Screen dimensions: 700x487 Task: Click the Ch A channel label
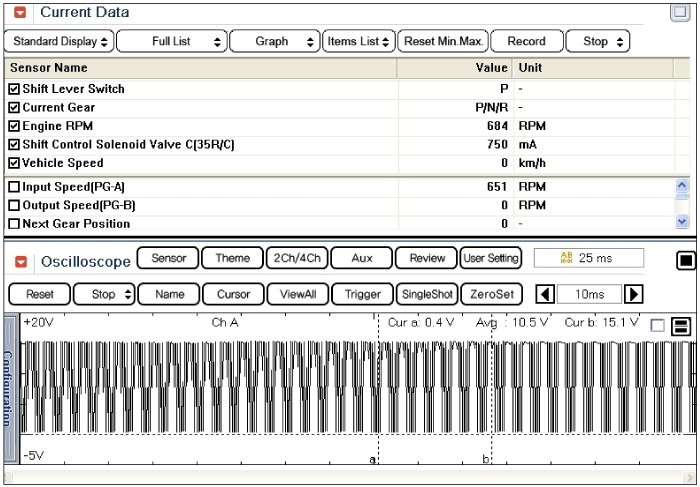pos(225,323)
